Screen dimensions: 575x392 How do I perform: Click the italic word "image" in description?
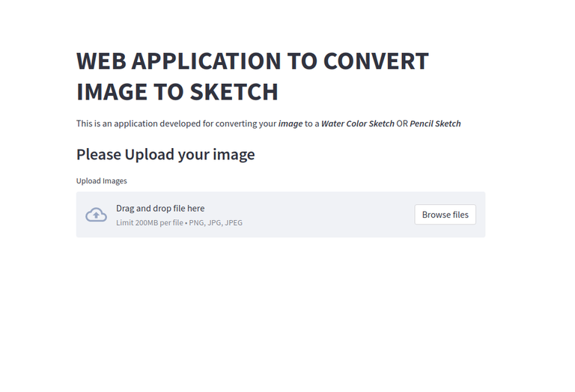point(290,124)
